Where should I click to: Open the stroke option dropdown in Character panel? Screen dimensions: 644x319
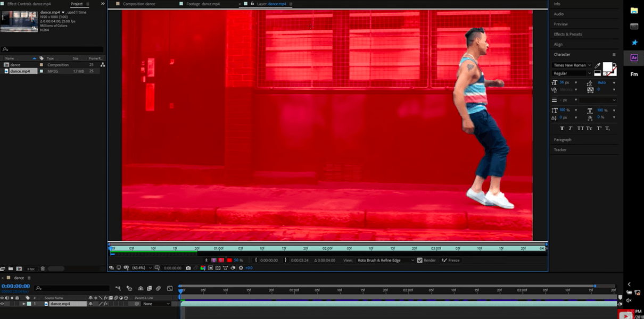(x=598, y=100)
